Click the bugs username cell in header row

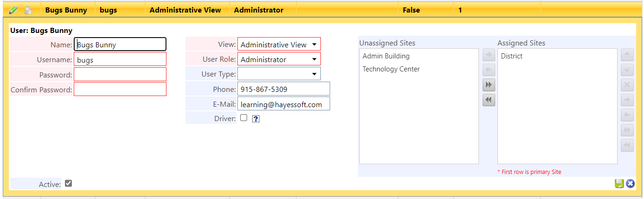108,10
